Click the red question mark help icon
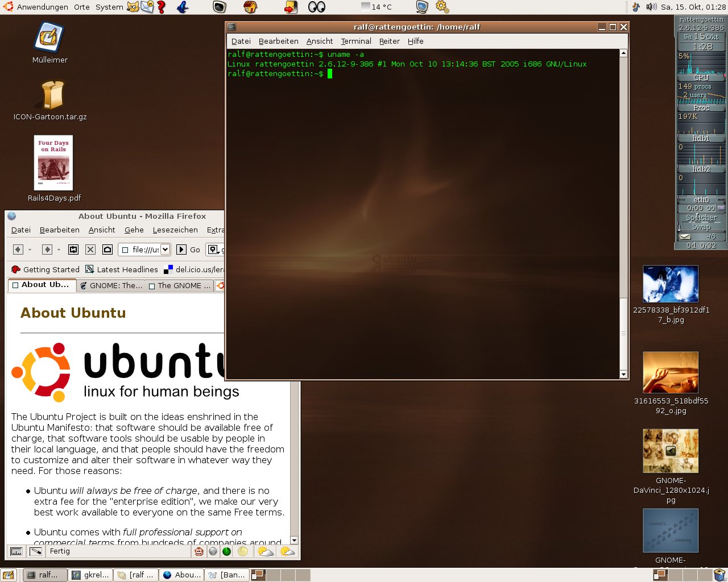 [x=162, y=7]
